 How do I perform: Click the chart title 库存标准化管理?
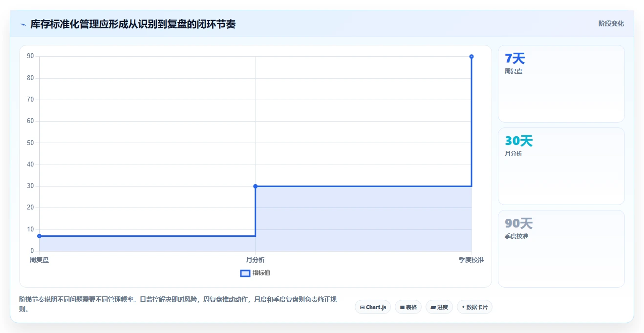(x=133, y=24)
